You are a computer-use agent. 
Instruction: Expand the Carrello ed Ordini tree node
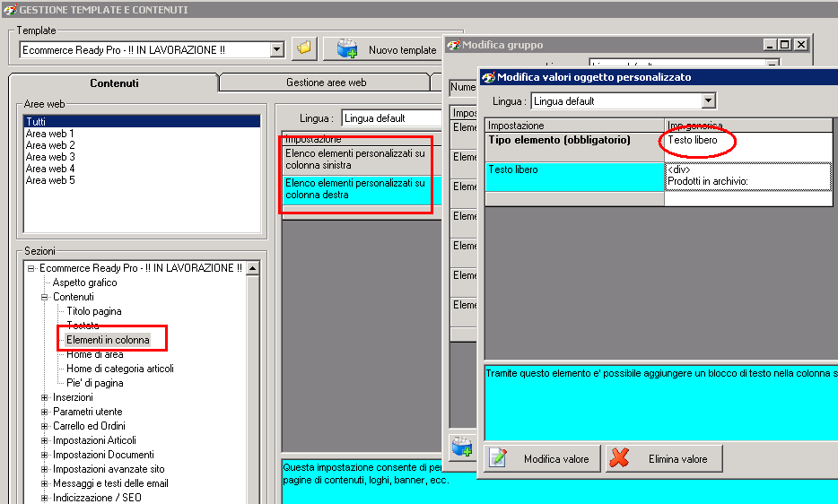(45, 427)
